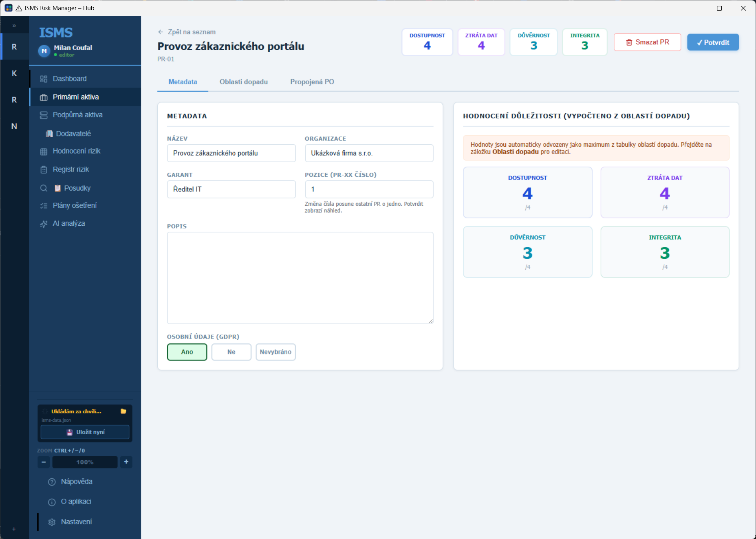Go to Podpůrná aktiva section
756x539 pixels.
pos(85,115)
